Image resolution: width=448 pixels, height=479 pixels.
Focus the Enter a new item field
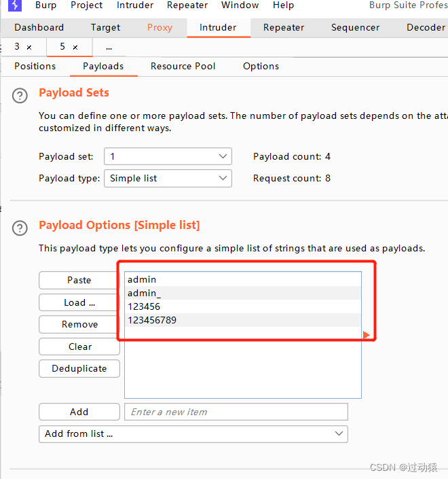pos(236,412)
